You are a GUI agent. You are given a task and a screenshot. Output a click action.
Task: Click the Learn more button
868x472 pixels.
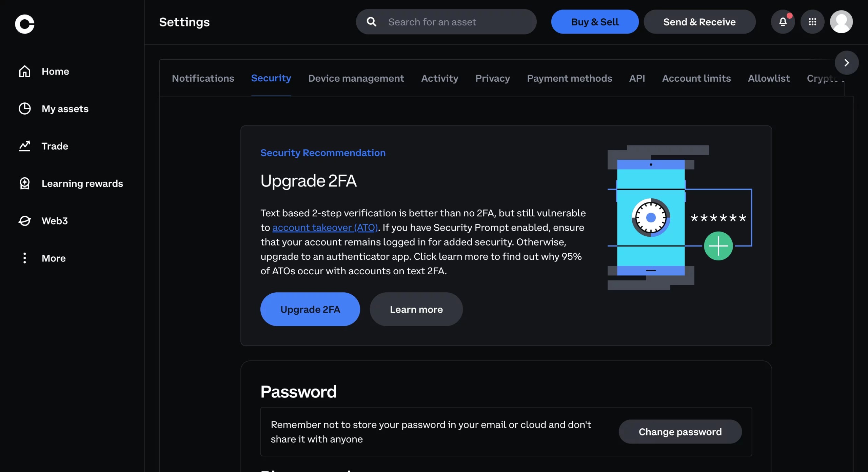point(416,309)
